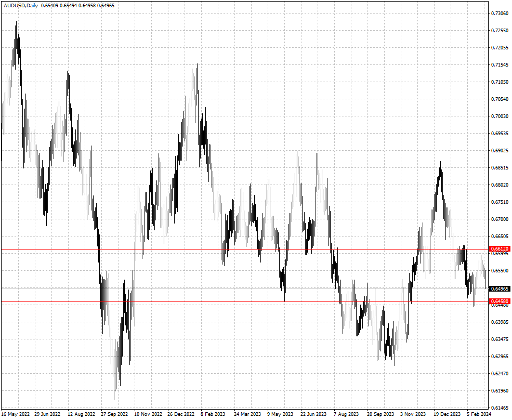Click the 8 Feb 2023 date label
Viewport: 512px width, 420px height.
click(x=213, y=414)
